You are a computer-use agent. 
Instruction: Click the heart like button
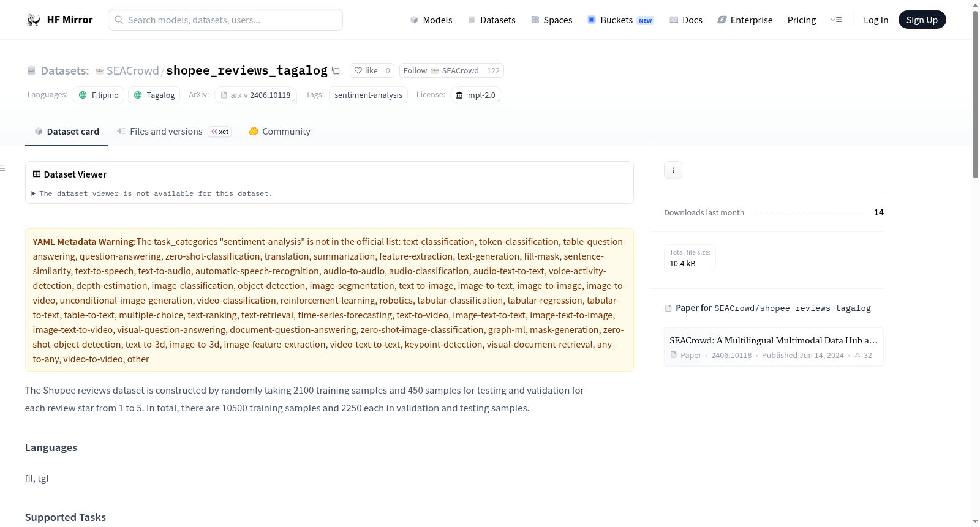(366, 70)
